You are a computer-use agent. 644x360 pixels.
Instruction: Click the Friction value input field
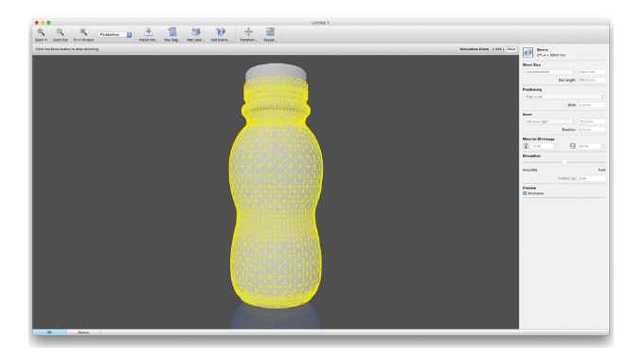pyautogui.click(x=591, y=178)
